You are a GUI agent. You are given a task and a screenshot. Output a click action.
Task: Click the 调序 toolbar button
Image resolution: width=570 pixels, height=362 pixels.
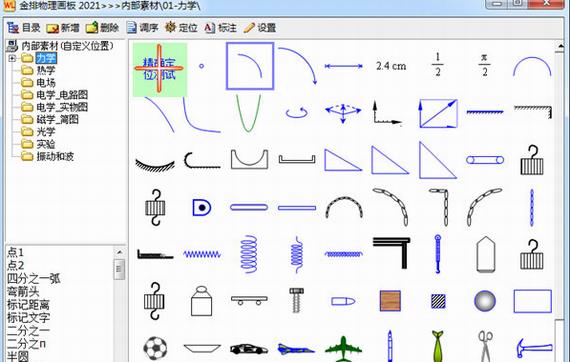[x=142, y=28]
